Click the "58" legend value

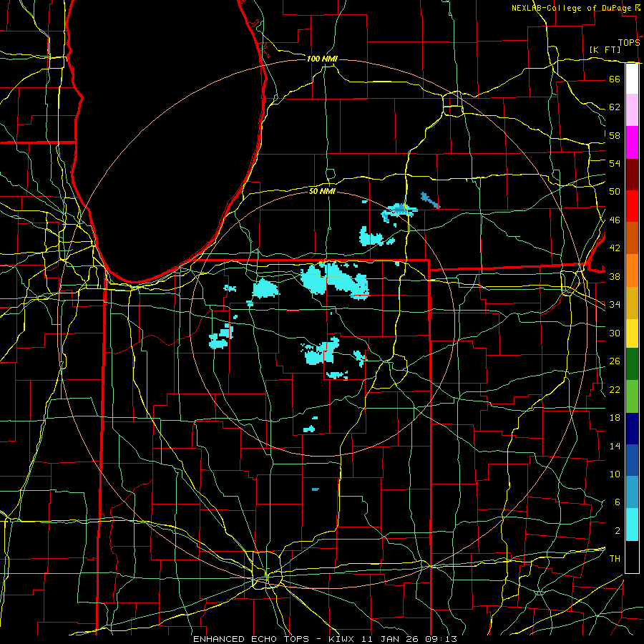[x=615, y=135]
